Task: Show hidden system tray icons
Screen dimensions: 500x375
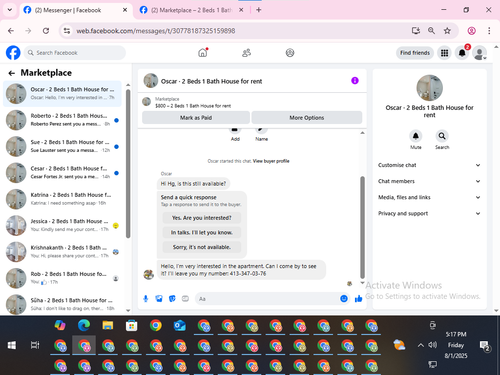Action: pos(421,345)
